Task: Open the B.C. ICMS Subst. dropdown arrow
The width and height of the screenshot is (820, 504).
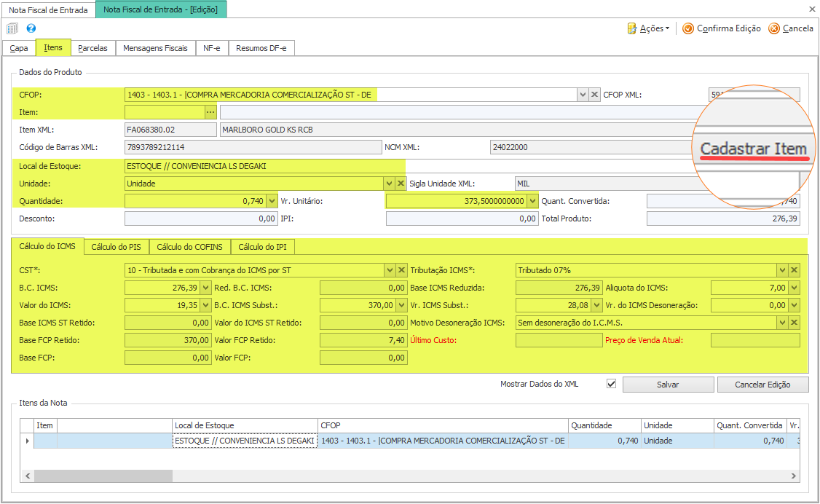Action: pyautogui.click(x=402, y=305)
